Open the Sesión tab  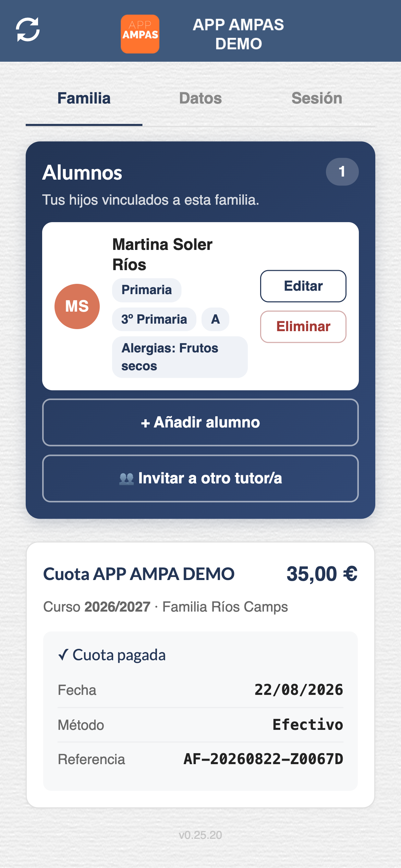[317, 98]
